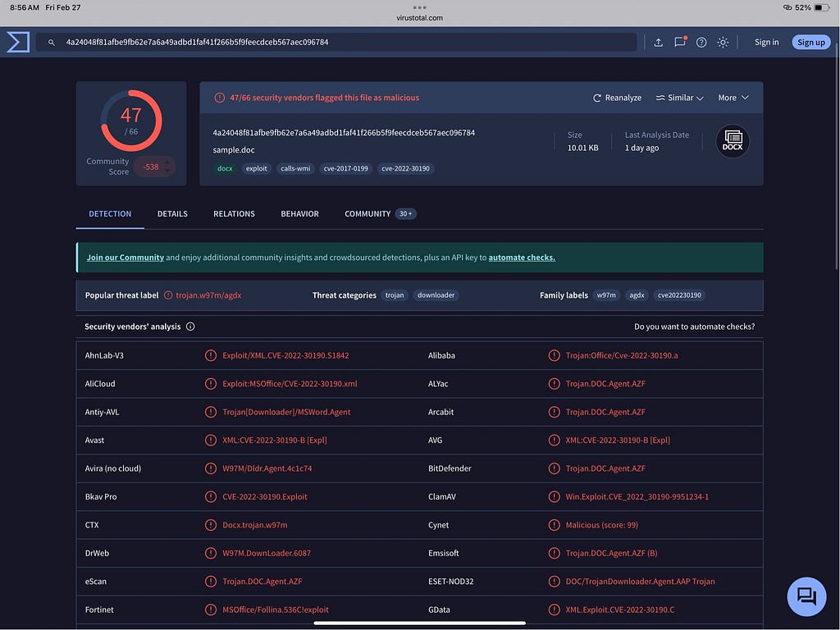This screenshot has height=630, width=840.
Task: Click the alert icon in ClamAV row
Action: tap(554, 496)
